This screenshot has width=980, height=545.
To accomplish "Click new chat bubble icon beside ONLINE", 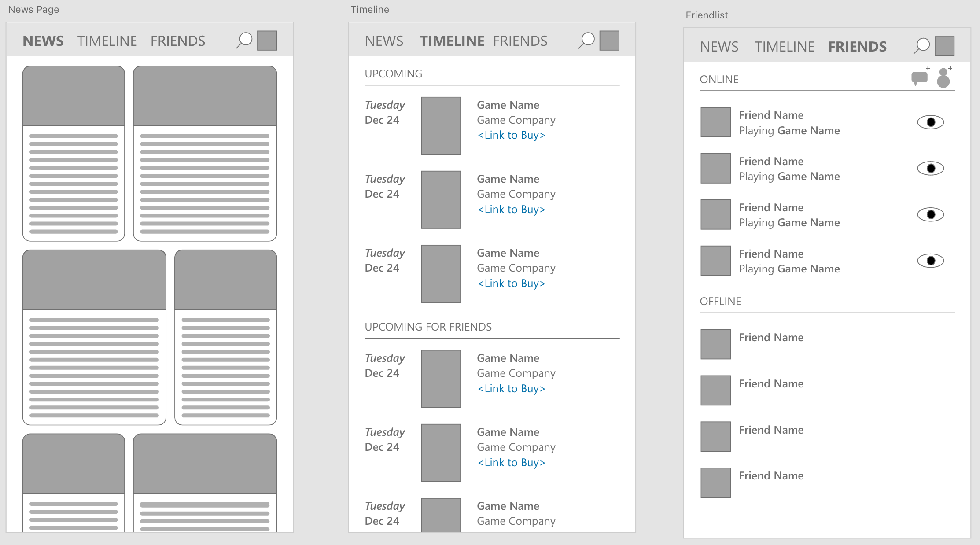I will tap(919, 78).
